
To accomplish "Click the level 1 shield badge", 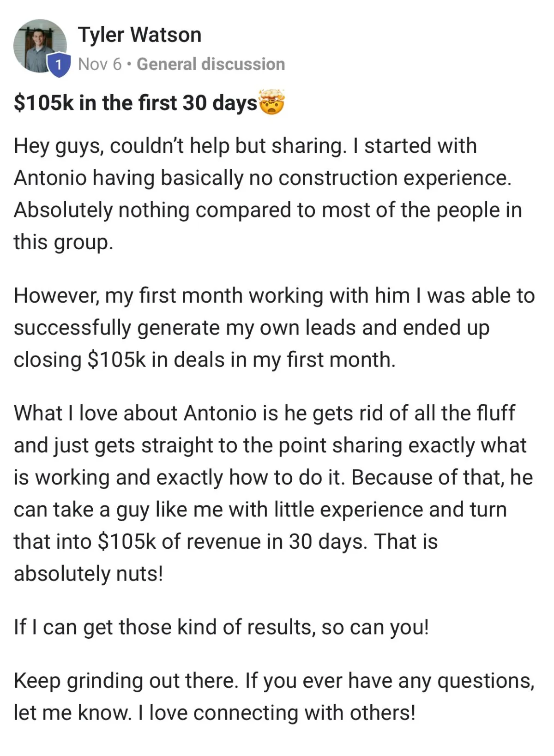I will coord(59,65).
